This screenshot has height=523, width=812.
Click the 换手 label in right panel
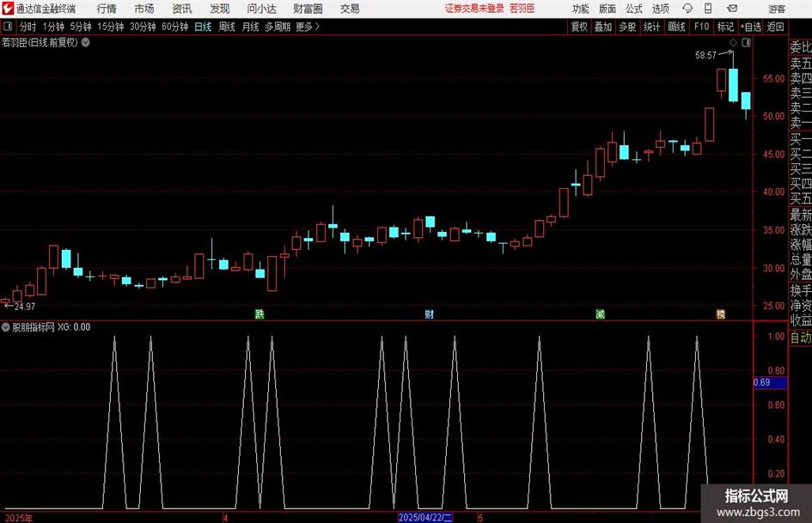tap(801, 290)
